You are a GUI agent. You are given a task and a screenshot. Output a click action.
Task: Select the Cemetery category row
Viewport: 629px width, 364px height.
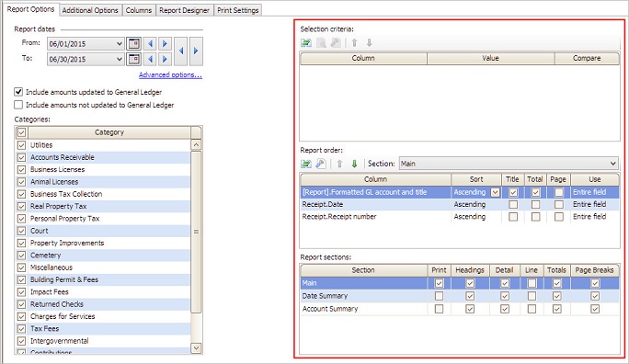pyautogui.click(x=104, y=256)
